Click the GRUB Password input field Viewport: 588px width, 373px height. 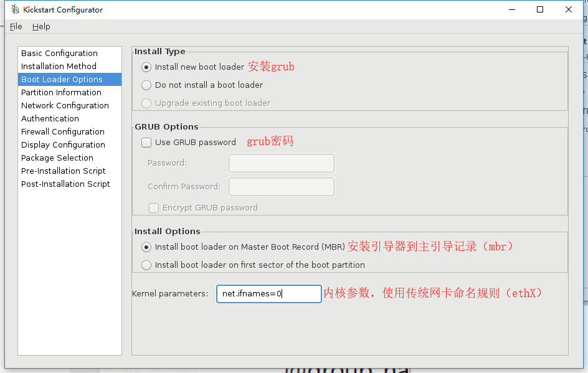click(x=282, y=163)
